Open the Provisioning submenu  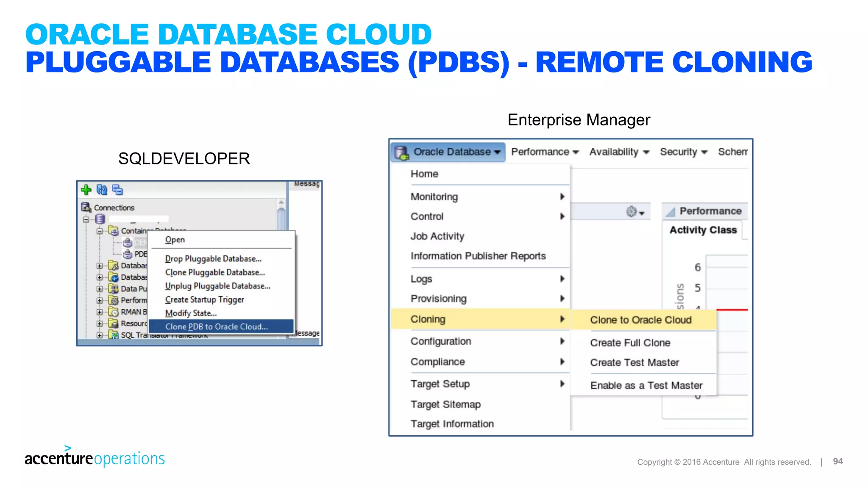(480, 299)
